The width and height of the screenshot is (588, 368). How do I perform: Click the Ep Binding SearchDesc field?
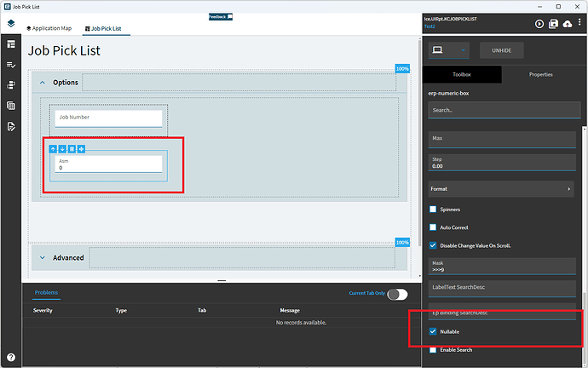click(x=502, y=312)
